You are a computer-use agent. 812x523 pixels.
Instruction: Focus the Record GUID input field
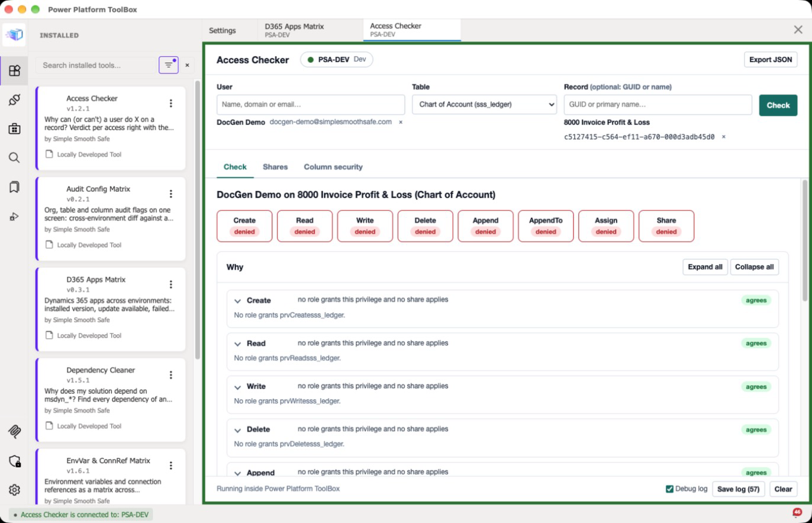[658, 105]
